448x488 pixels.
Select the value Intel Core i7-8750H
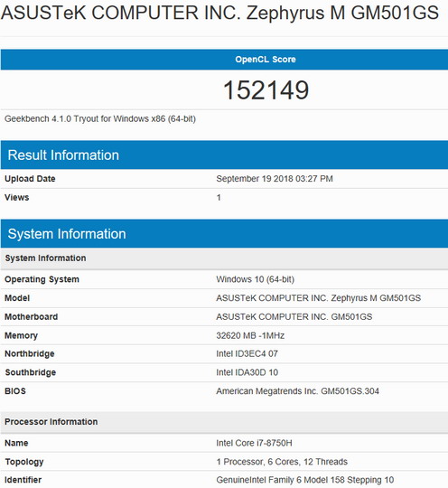tap(254, 443)
